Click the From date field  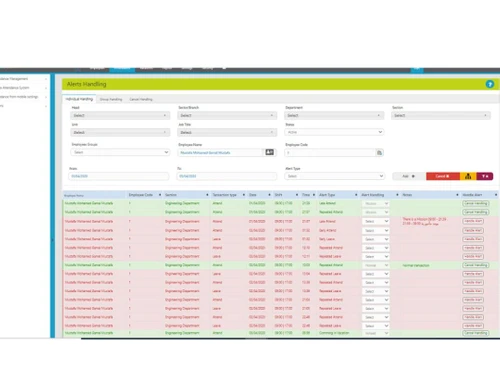click(119, 176)
